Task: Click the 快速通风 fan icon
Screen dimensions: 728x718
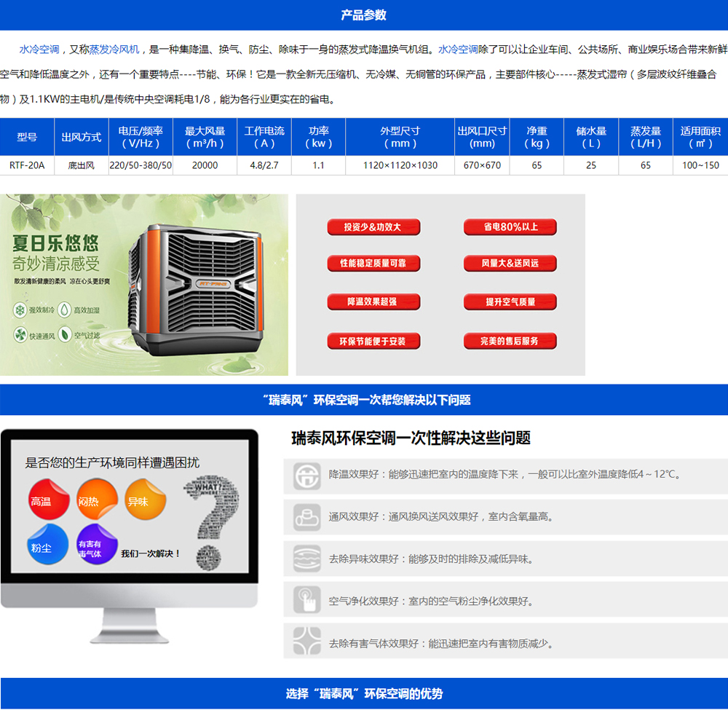Action: click(20, 335)
